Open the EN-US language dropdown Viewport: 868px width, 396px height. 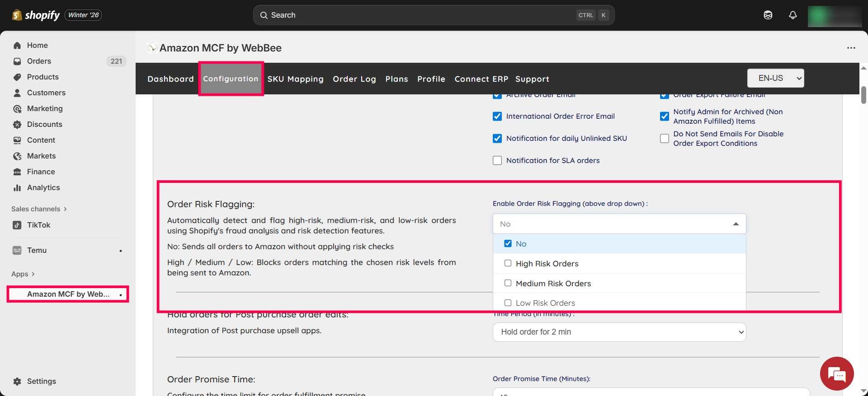point(775,78)
